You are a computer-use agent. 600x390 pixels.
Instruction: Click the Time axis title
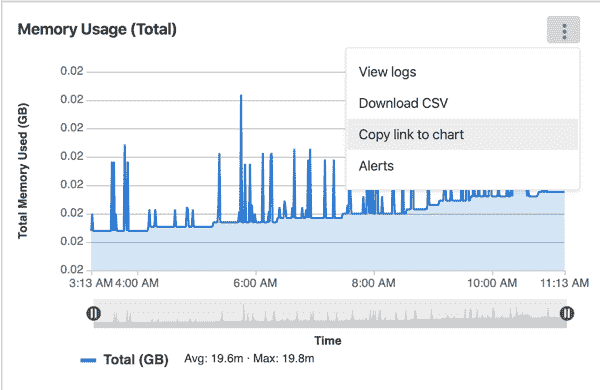[x=328, y=341]
